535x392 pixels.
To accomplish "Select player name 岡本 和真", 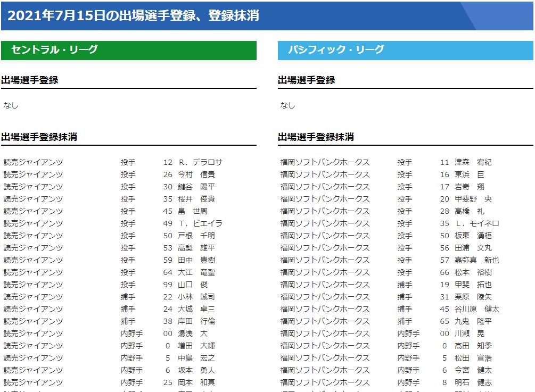I will click(x=196, y=383).
